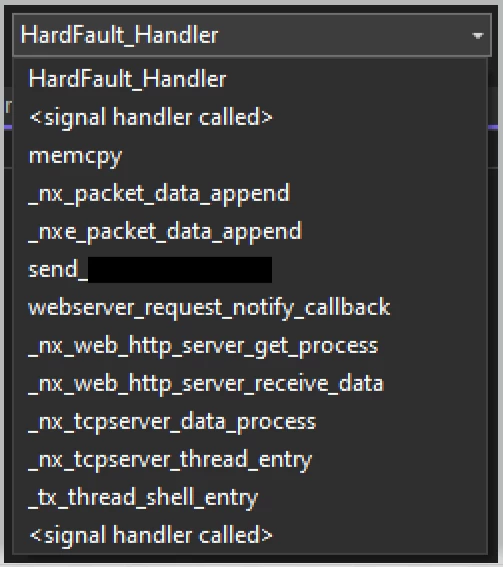Select the _nx_tcpserver_data_process entry
Screen dimensions: 503x567
pyautogui.click(x=251, y=422)
